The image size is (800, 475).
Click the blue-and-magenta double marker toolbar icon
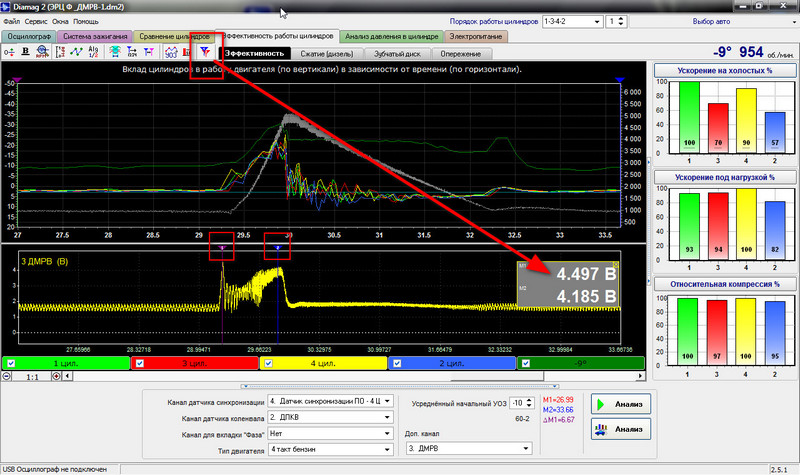coord(148,52)
